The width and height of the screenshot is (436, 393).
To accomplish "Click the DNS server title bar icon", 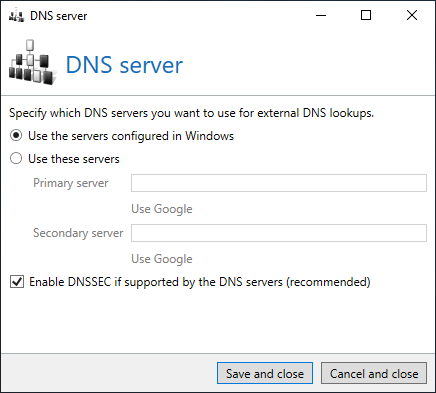I will (16, 16).
